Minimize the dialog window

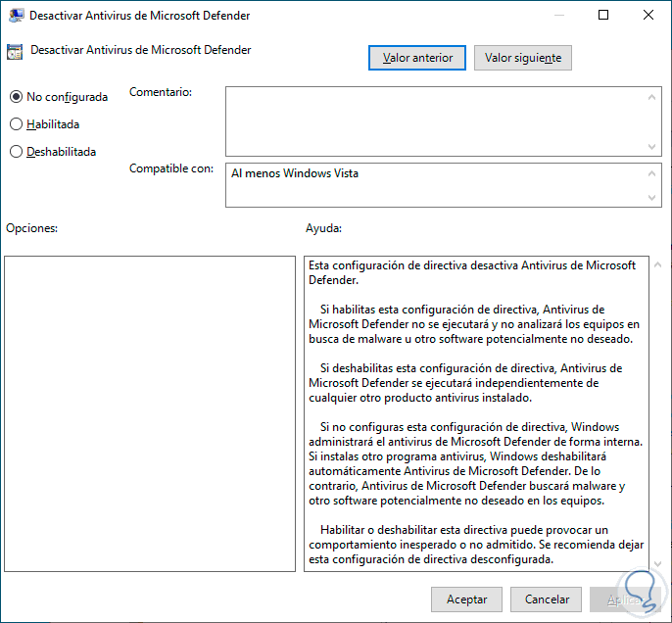click(x=558, y=15)
